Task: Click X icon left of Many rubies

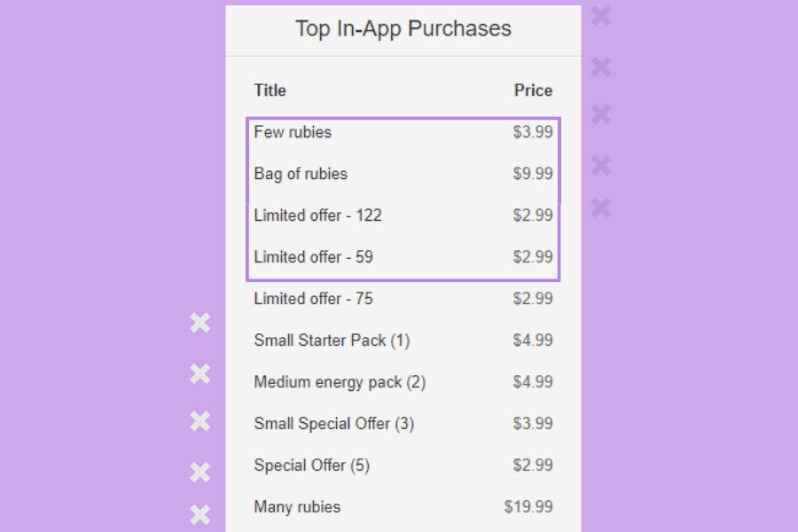Action: pos(200,514)
